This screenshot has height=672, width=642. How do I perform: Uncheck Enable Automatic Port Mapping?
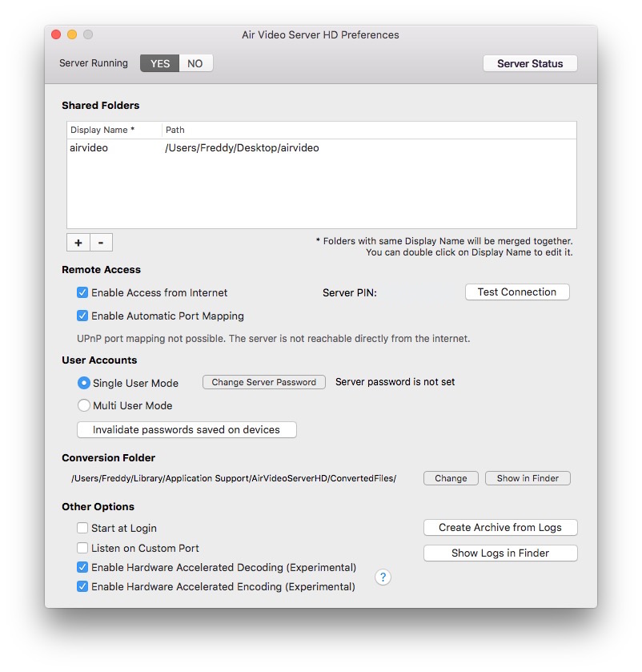pos(82,316)
